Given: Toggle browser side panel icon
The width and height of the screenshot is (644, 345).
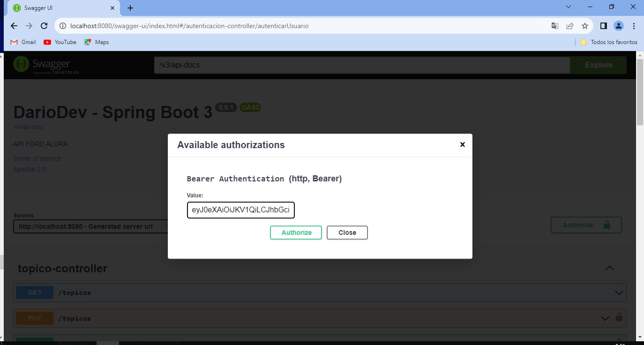Looking at the screenshot, I should [x=604, y=26].
